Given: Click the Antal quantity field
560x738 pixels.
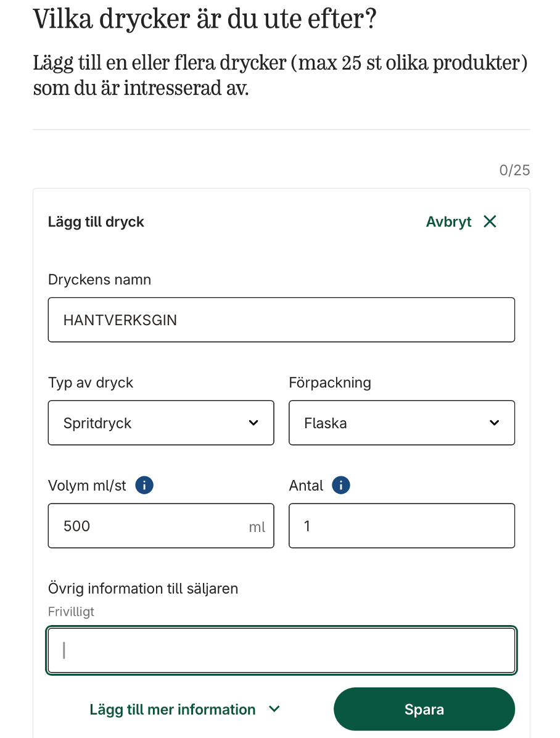Looking at the screenshot, I should click(x=401, y=526).
